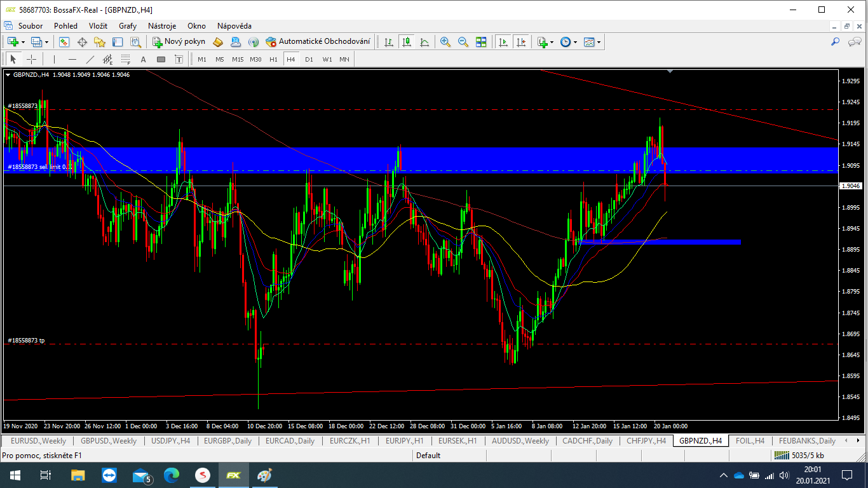Image resolution: width=868 pixels, height=488 pixels.
Task: Select the horizontal line drawing tool
Action: [x=72, y=59]
